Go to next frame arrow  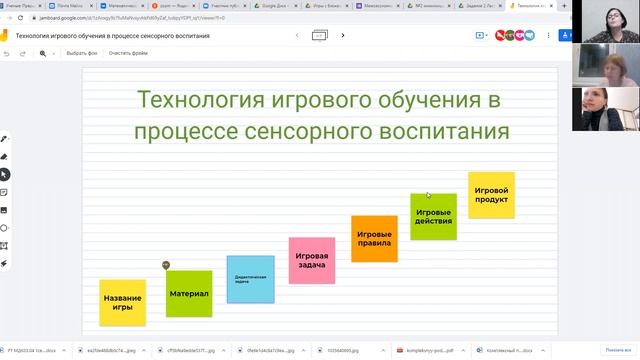pos(343,36)
